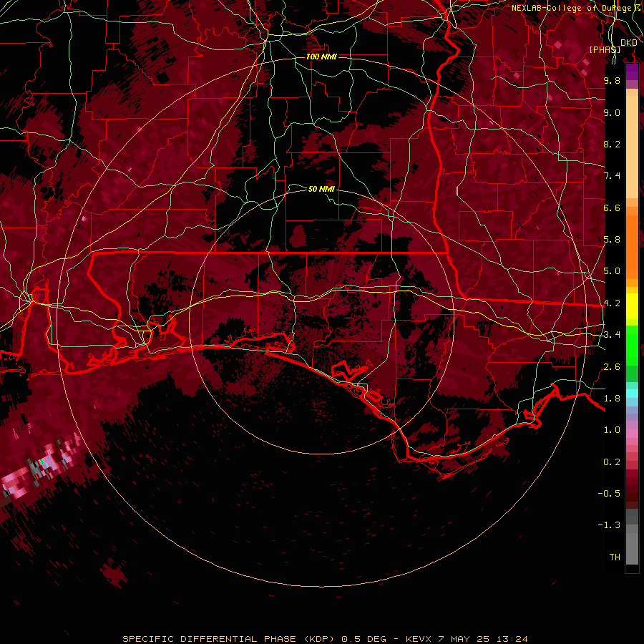Click the 6.6 scale label

[x=612, y=208]
